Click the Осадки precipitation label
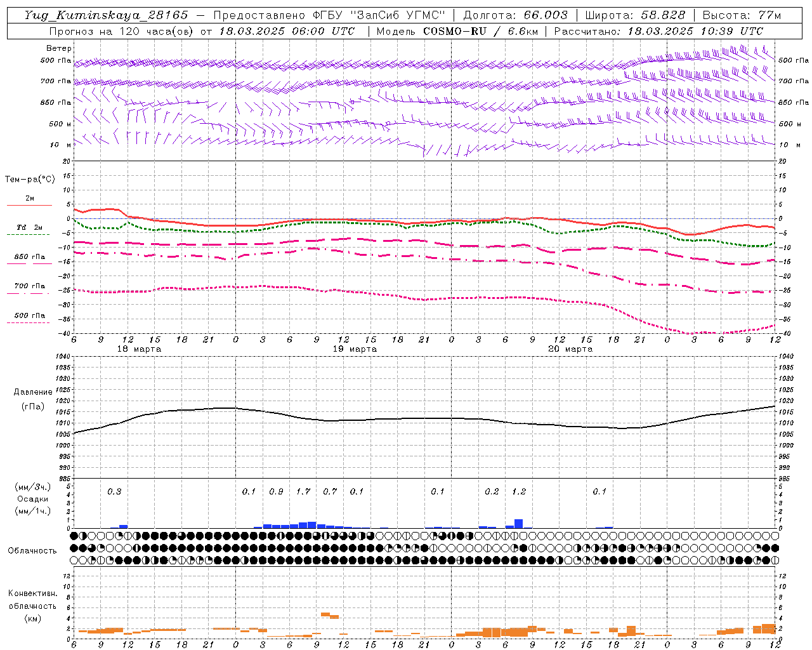The width and height of the screenshot is (812, 650). (32, 499)
